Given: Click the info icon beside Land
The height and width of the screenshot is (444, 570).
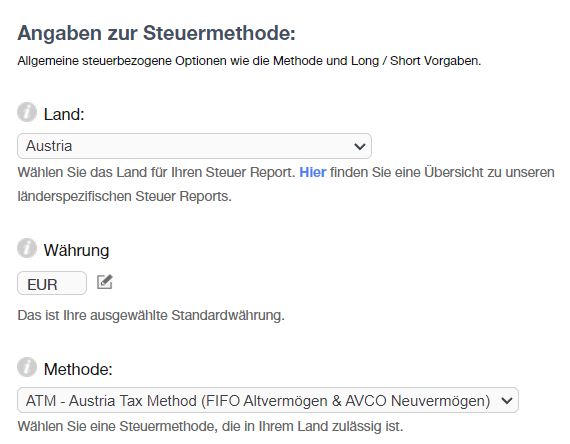Looking at the screenshot, I should (x=27, y=112).
